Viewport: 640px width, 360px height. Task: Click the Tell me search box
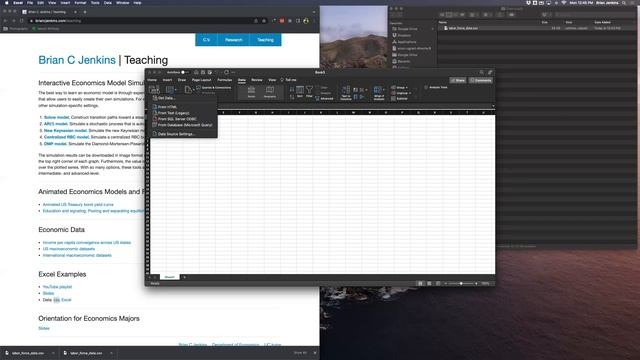tap(288, 80)
